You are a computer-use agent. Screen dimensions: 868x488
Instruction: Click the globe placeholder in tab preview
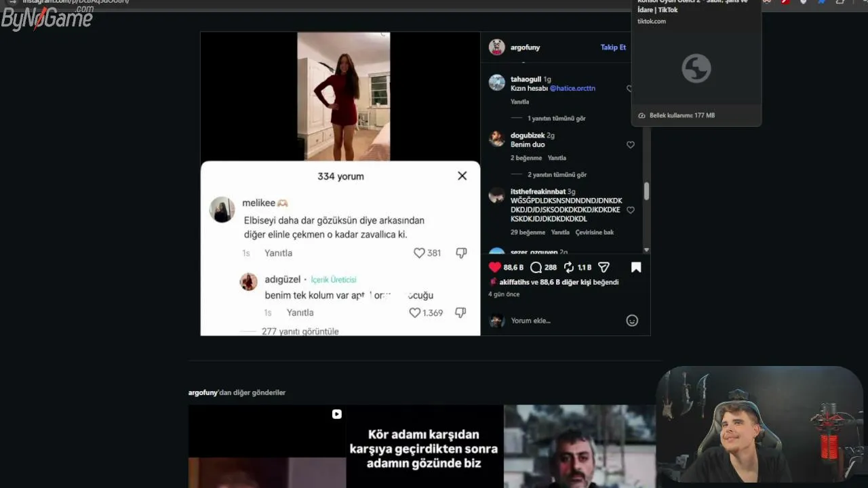pos(696,68)
